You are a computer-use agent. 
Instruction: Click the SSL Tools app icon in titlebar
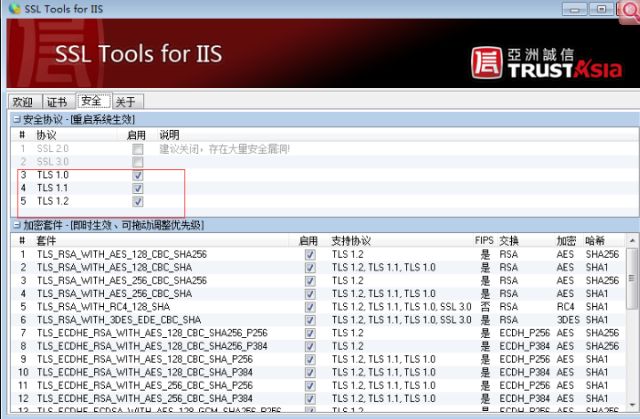coord(14,8)
